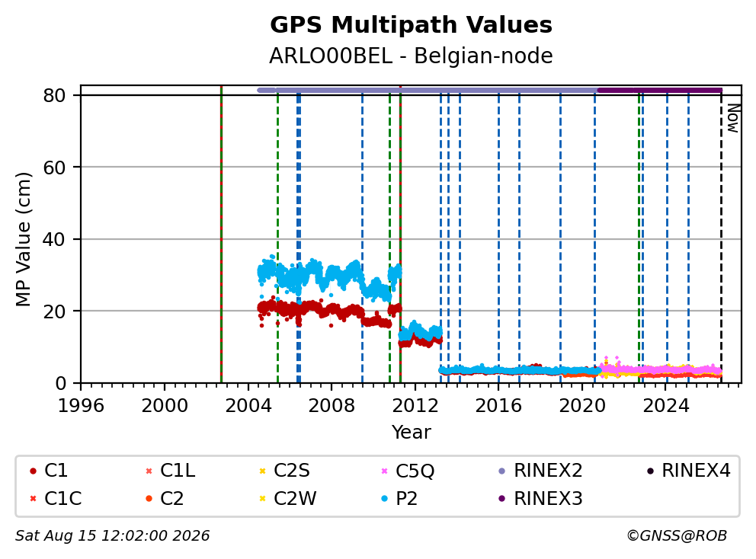Click the P2 legend marker dot

pos(384,499)
